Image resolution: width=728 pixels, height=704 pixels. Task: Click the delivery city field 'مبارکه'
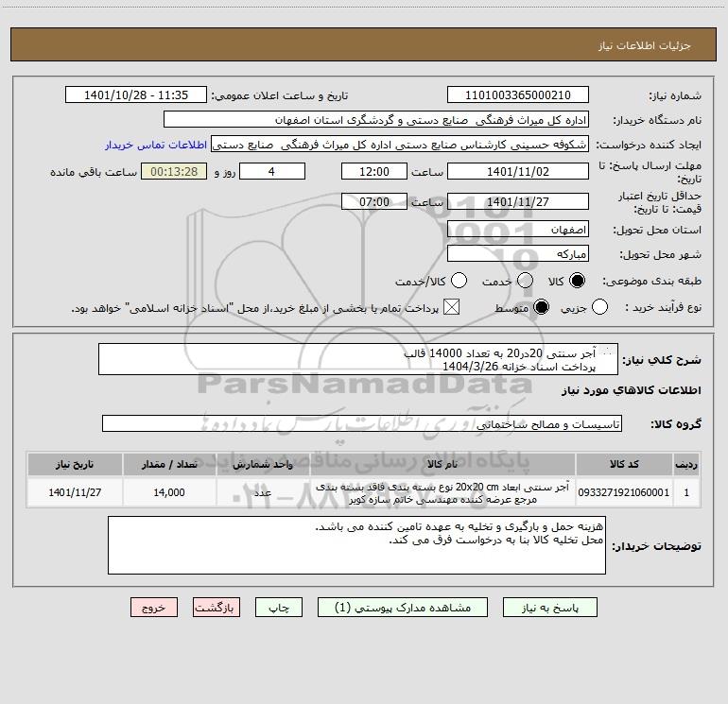point(518,254)
